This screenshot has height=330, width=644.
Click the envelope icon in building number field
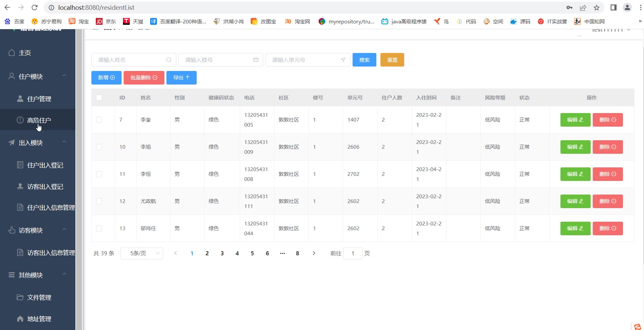click(x=256, y=60)
